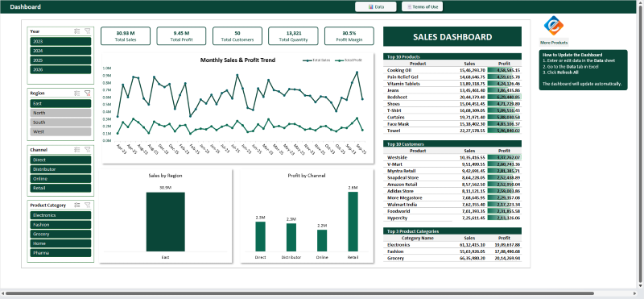Click the Top 10 Customers header
The height and width of the screenshot is (299, 644).
452,144
